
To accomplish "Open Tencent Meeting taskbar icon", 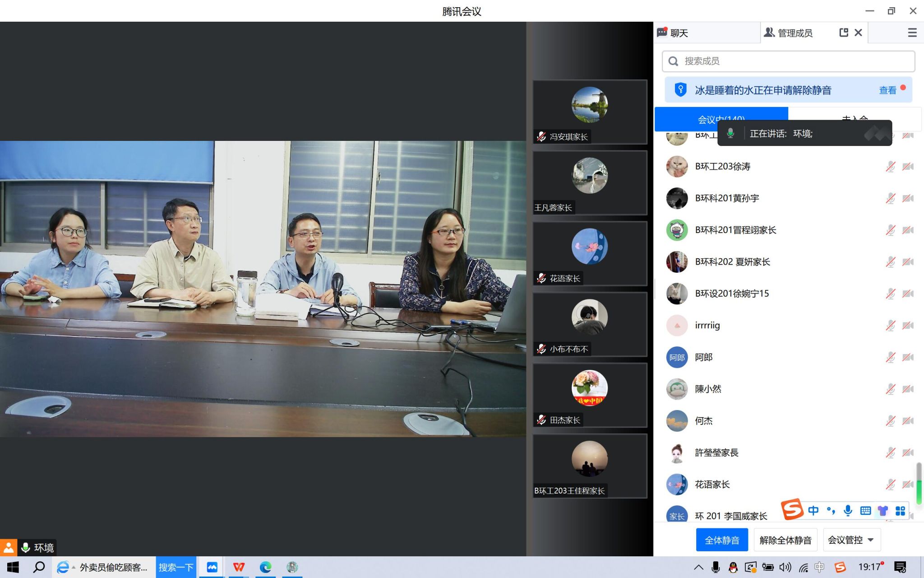I will pyautogui.click(x=212, y=567).
